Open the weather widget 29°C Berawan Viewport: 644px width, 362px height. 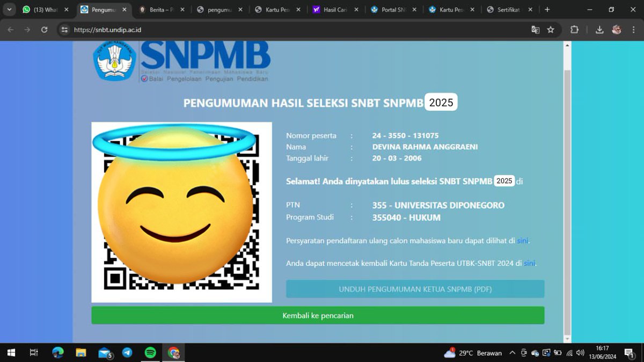[473, 353]
